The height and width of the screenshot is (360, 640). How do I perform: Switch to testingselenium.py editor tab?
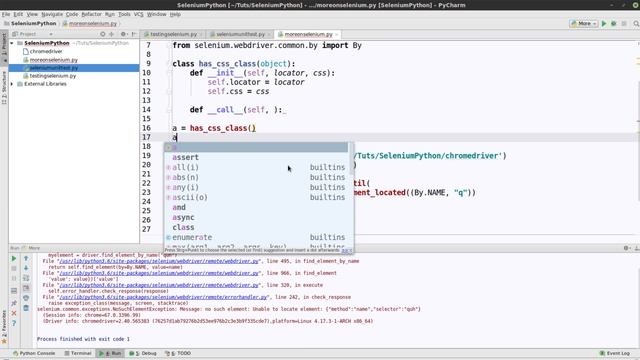point(173,34)
